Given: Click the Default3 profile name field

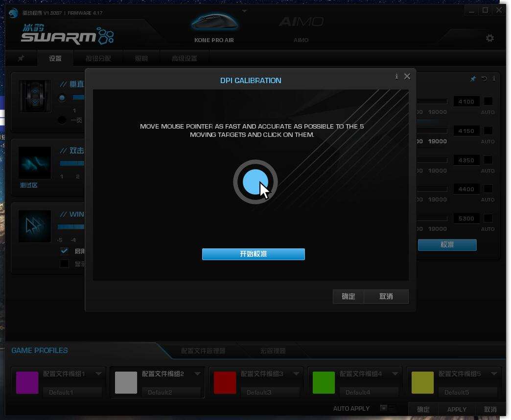Looking at the screenshot, I should [x=270, y=392].
